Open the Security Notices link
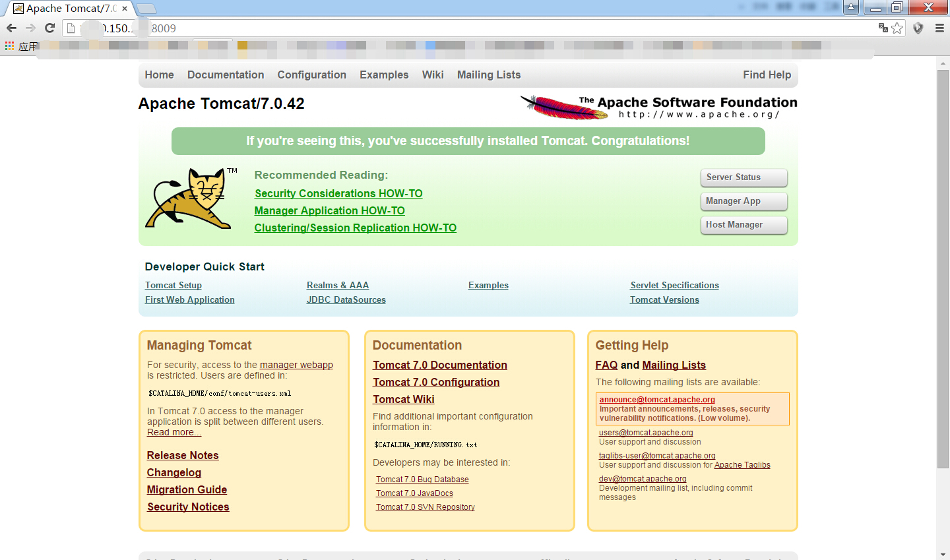Viewport: 950px width, 560px height. pyautogui.click(x=188, y=507)
